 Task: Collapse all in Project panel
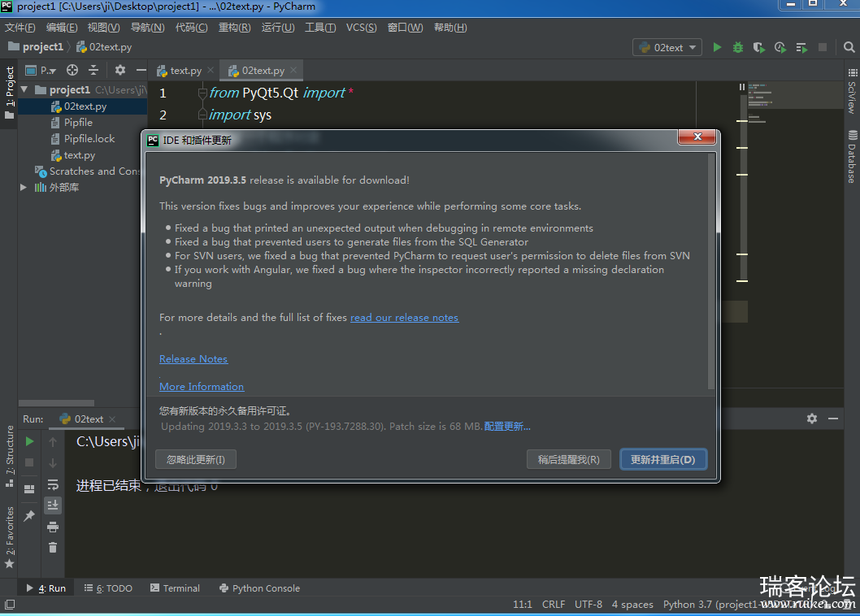(93, 70)
